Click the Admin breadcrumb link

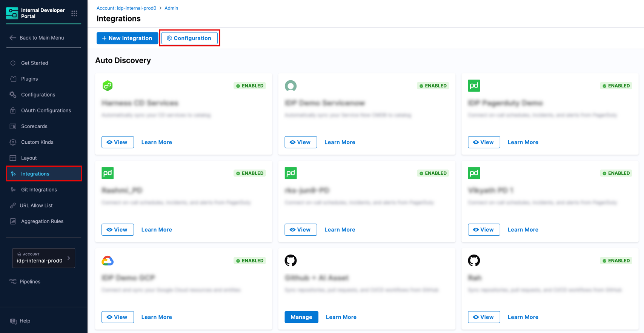tap(171, 8)
